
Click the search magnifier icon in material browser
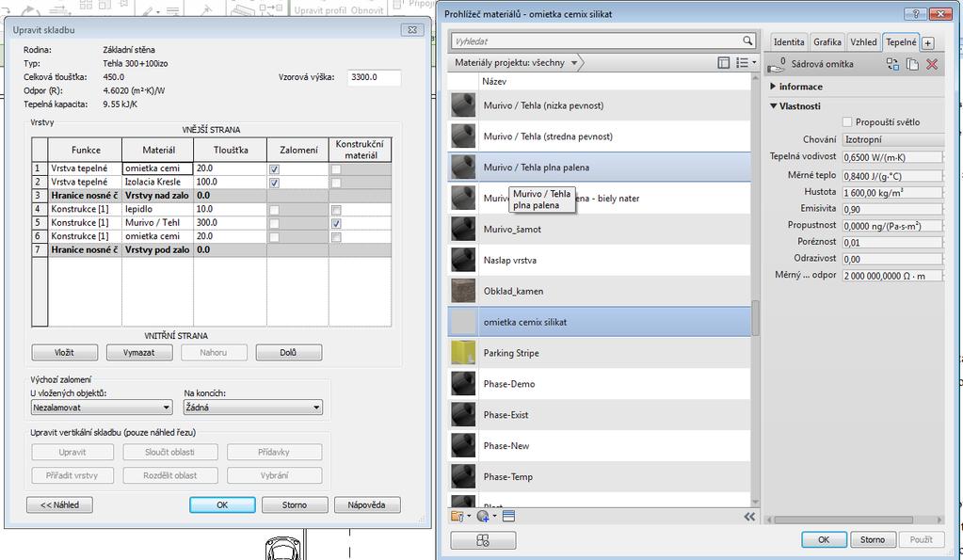point(746,40)
